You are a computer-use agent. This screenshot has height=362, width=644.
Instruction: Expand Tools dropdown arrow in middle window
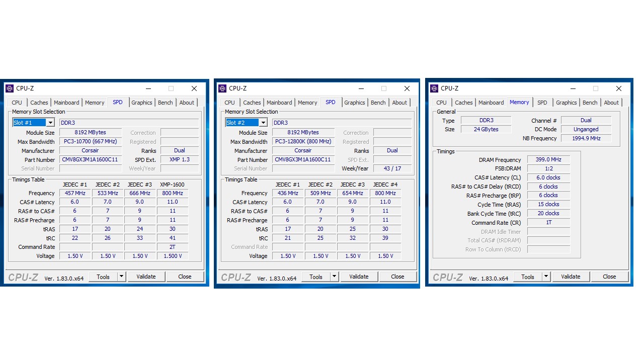pyautogui.click(x=334, y=277)
